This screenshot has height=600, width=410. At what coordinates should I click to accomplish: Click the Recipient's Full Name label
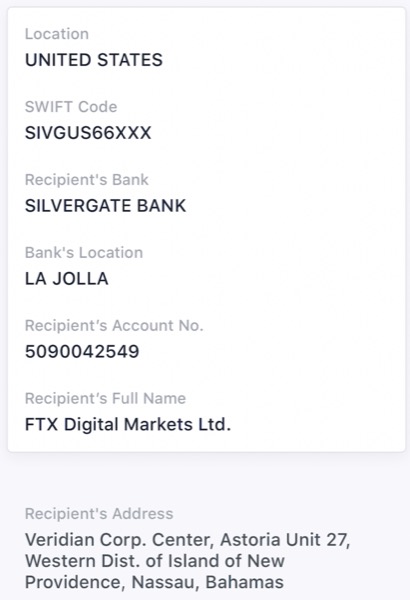105,398
